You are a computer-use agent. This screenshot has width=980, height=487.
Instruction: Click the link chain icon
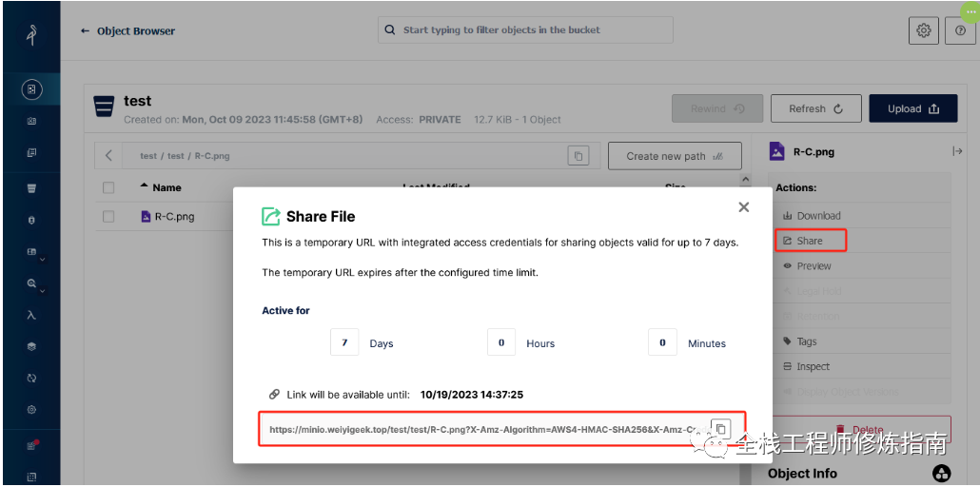(x=274, y=395)
